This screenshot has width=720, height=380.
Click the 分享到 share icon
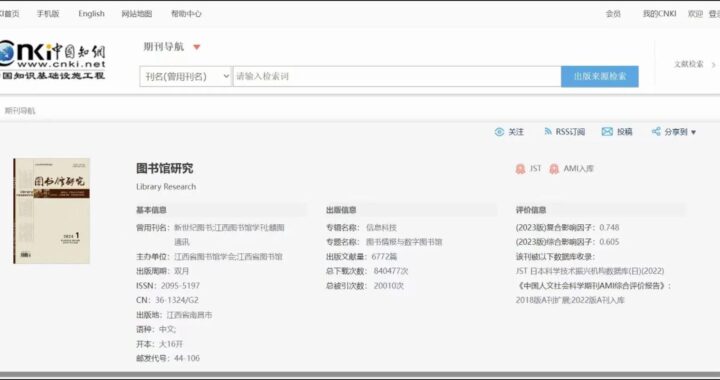656,132
